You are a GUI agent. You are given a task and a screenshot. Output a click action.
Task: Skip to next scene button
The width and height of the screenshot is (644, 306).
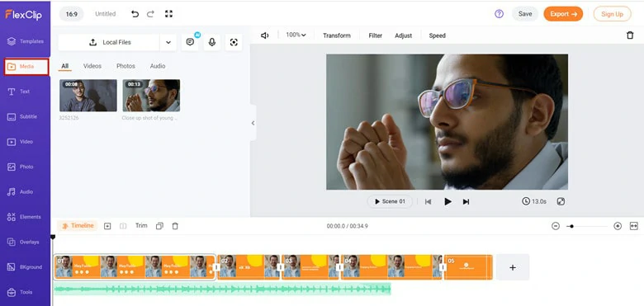(466, 201)
